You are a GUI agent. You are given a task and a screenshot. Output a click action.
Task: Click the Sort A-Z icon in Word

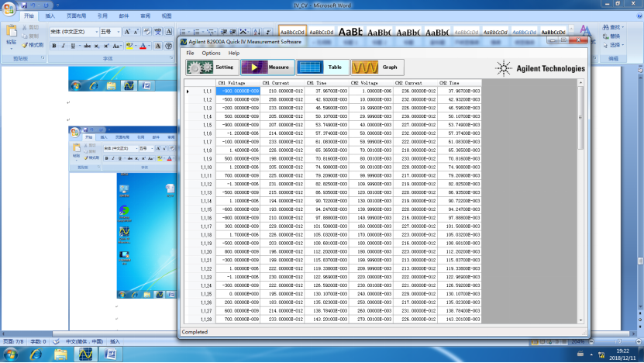257,32
